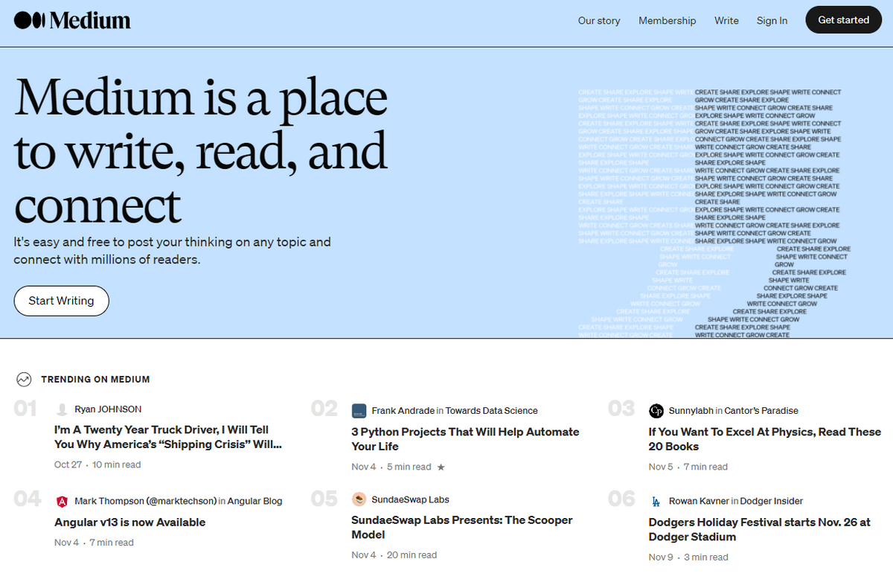Open the Our story page

point(599,21)
